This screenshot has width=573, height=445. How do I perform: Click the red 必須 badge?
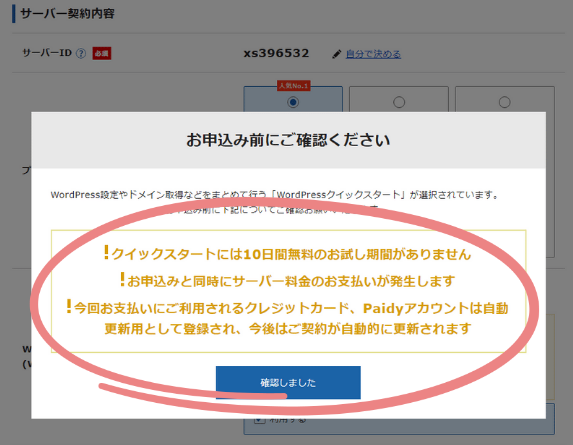tap(102, 53)
